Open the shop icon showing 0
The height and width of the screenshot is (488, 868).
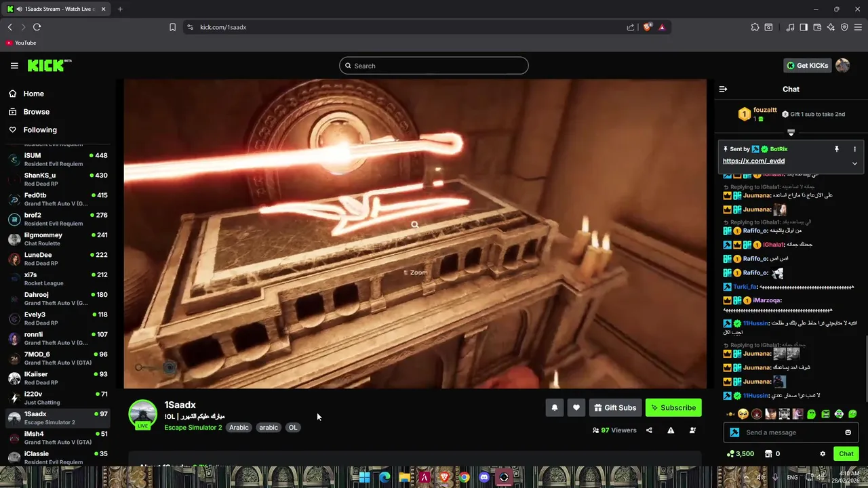pos(772,454)
